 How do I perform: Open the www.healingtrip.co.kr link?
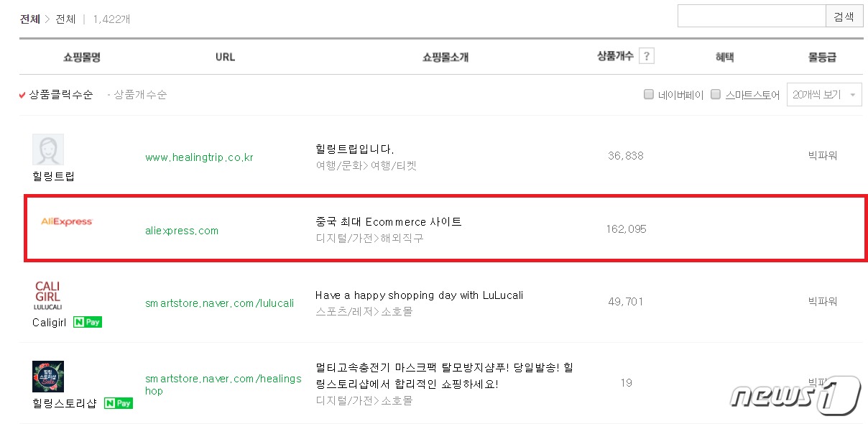pos(199,156)
